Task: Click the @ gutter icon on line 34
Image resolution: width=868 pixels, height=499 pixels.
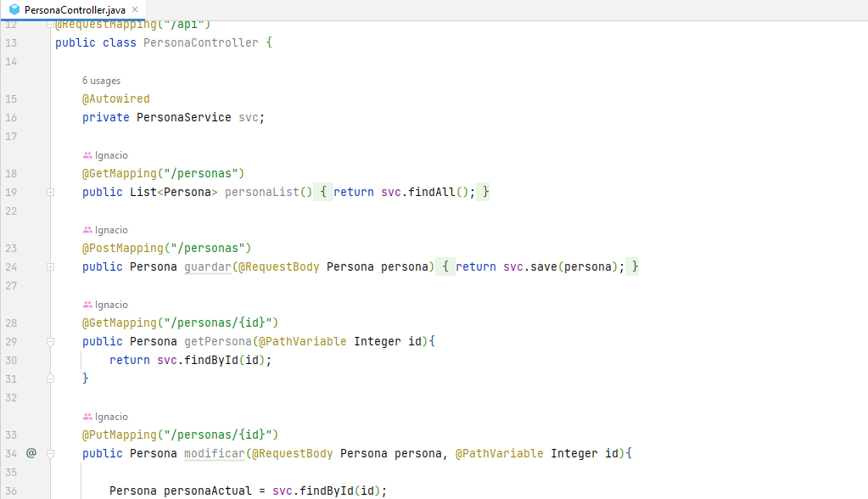Action: pyautogui.click(x=31, y=453)
